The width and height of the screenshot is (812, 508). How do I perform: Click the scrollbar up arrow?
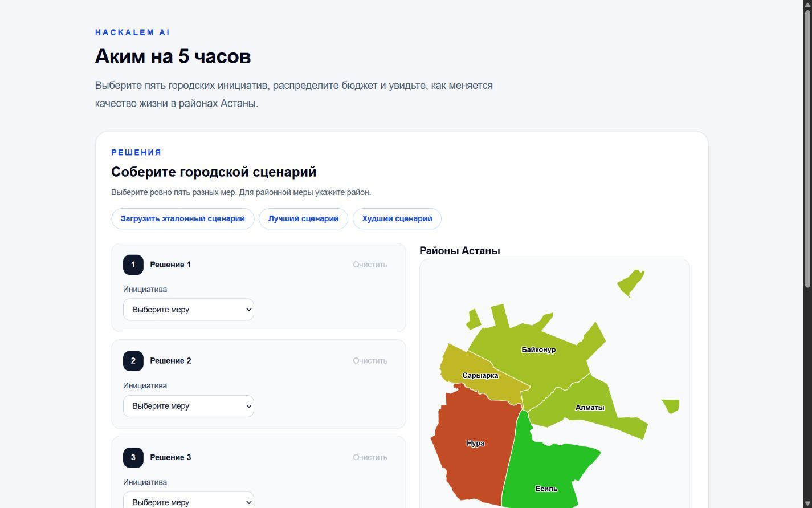(x=807, y=5)
